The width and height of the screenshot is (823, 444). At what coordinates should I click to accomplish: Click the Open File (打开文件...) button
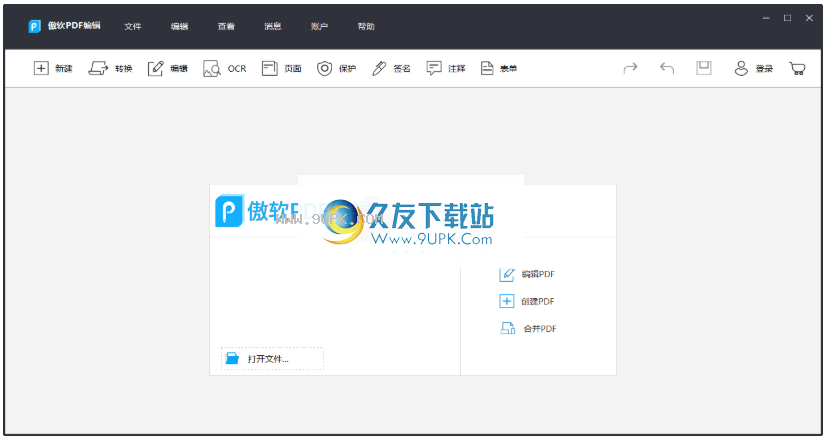coord(272,358)
